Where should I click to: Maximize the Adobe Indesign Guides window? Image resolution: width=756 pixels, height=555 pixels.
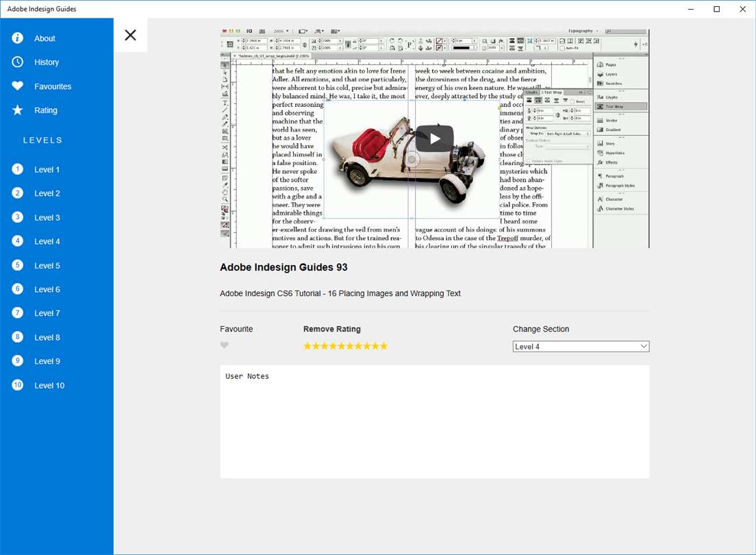716,9
